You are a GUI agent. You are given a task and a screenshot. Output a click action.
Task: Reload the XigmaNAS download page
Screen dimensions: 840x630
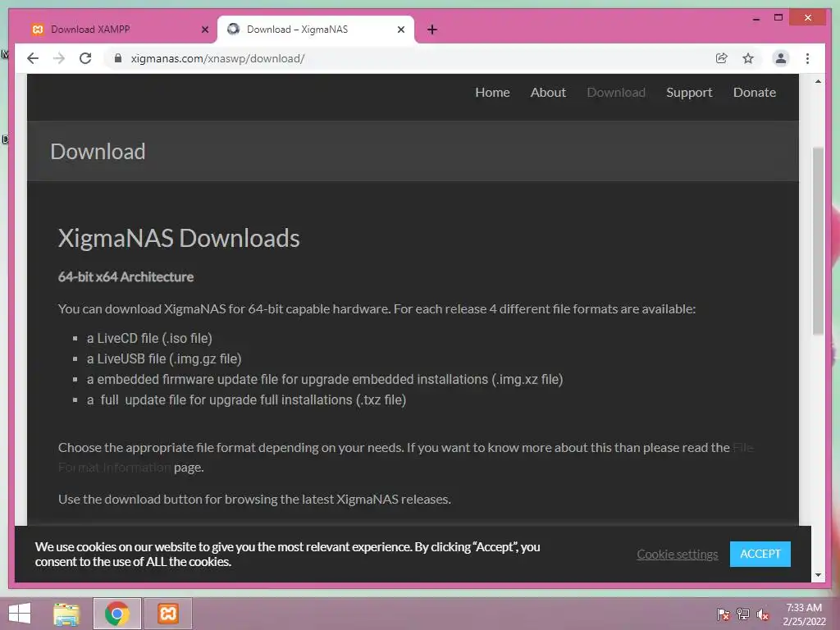coord(85,58)
